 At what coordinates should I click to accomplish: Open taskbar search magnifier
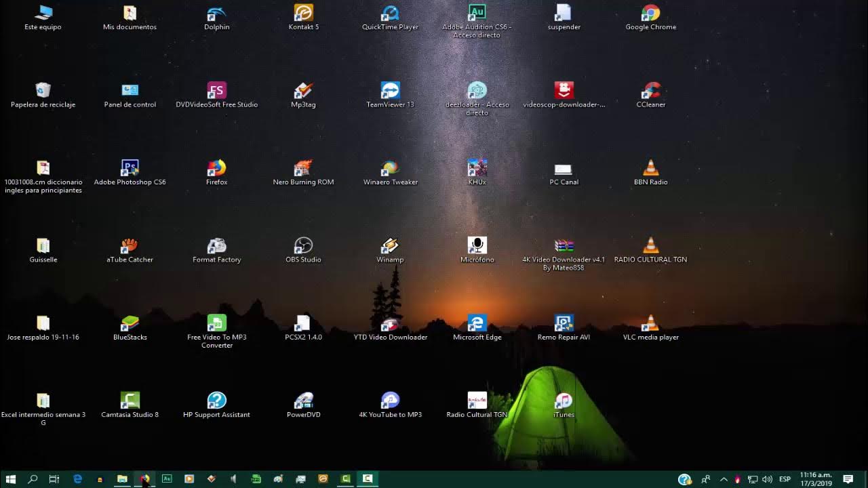point(33,479)
